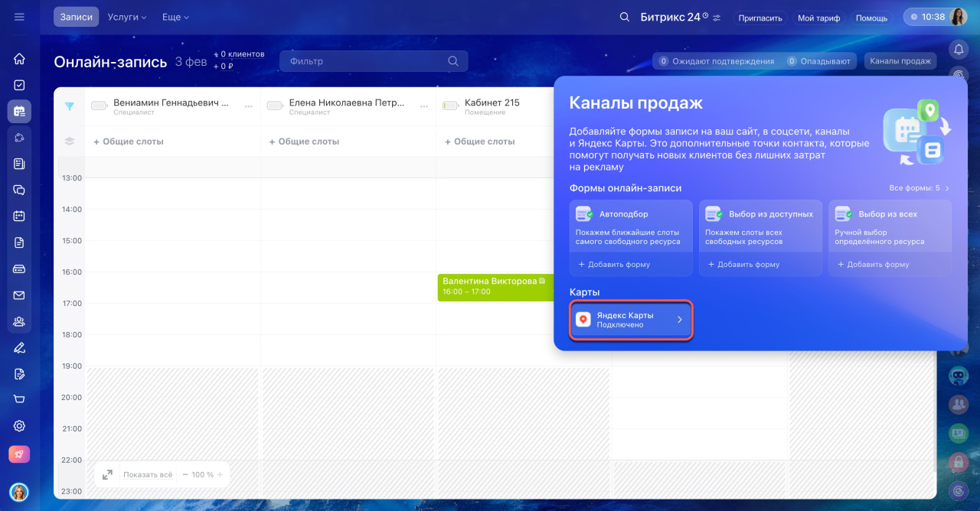Open the connected Яндекс Карты item
Image resolution: width=980 pixels, height=511 pixels.
(631, 320)
